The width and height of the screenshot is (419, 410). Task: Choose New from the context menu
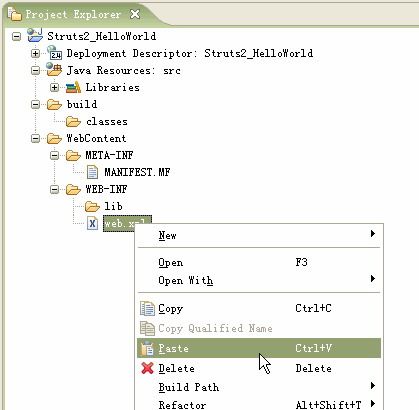tap(259, 235)
